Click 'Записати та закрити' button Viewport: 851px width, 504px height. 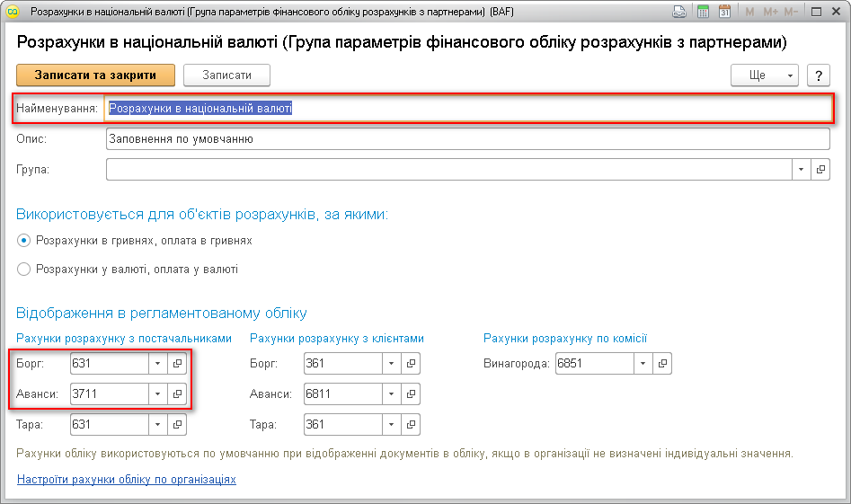(x=95, y=75)
